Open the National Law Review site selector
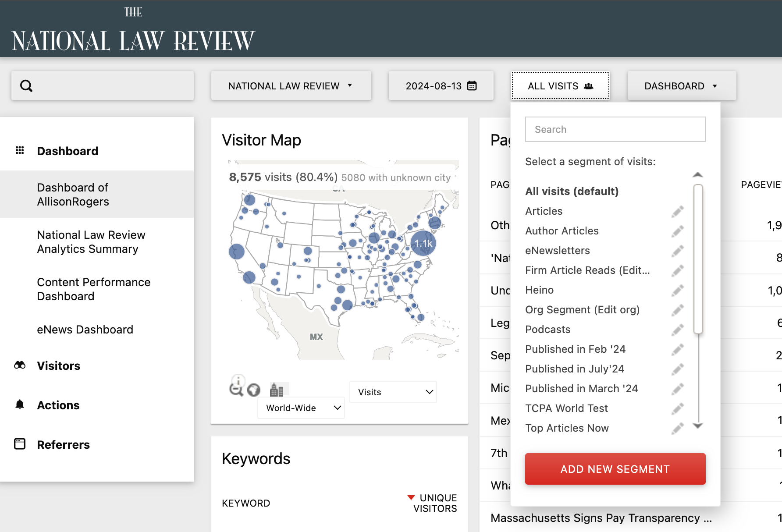The image size is (782, 532). (291, 86)
